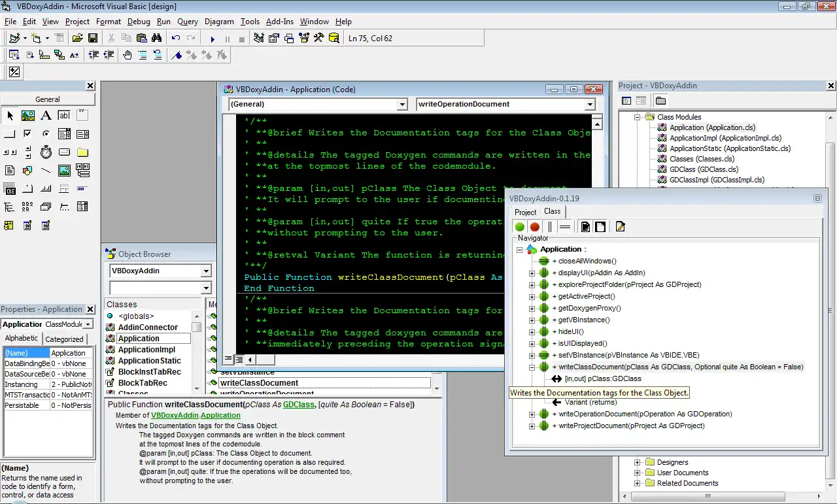Image resolution: width=837 pixels, height=504 pixels.
Task: Select the Timer stopwatch control in toolbox
Action: [x=46, y=152]
